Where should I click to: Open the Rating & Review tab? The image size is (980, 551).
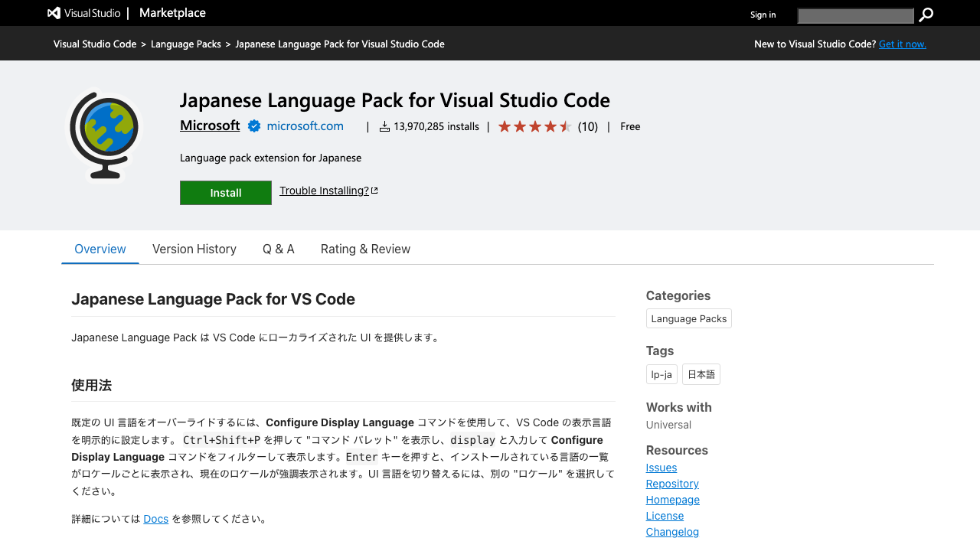pyautogui.click(x=365, y=249)
